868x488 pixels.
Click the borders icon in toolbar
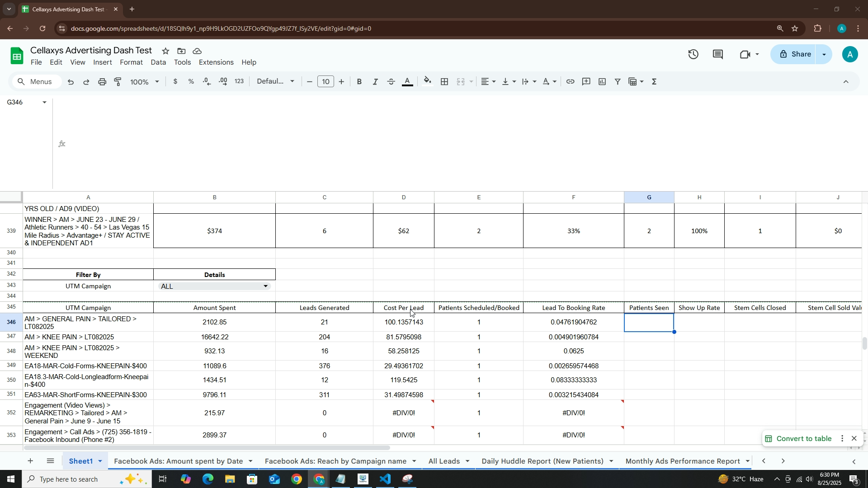pyautogui.click(x=444, y=82)
